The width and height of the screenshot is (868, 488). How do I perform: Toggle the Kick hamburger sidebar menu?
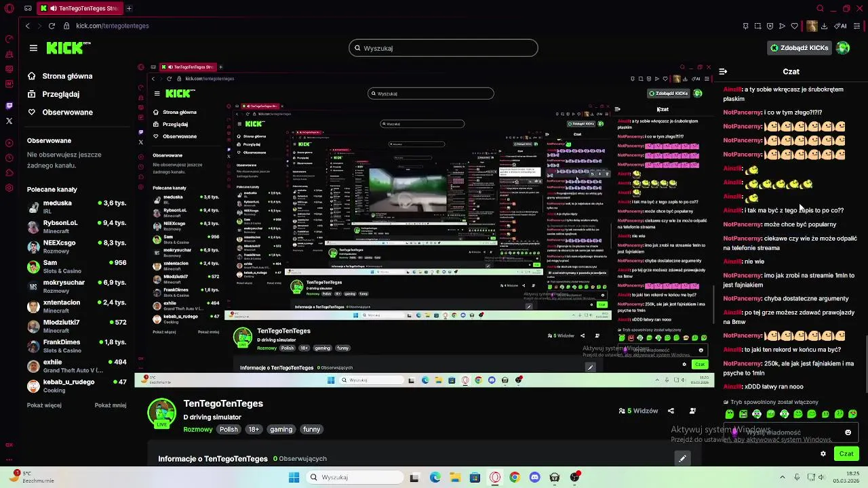pyautogui.click(x=33, y=48)
